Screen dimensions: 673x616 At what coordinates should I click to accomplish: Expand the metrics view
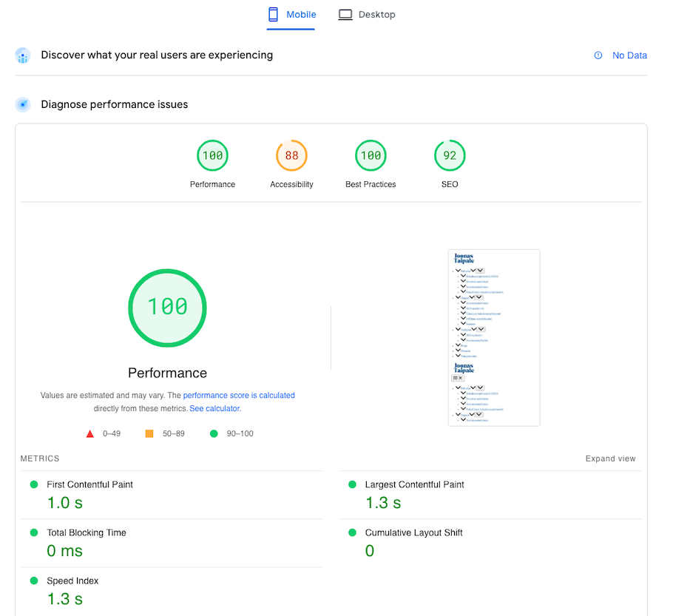610,458
